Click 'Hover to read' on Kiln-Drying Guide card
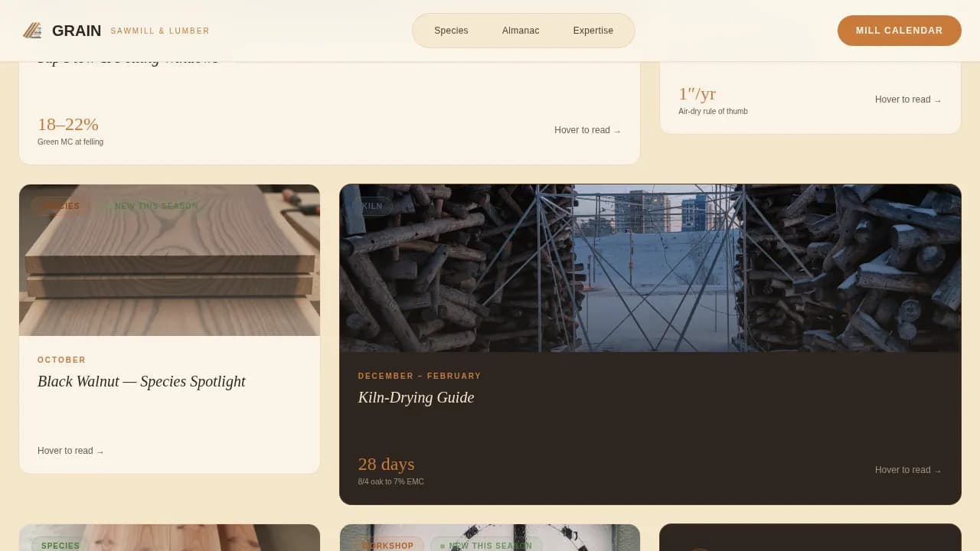 (x=908, y=470)
